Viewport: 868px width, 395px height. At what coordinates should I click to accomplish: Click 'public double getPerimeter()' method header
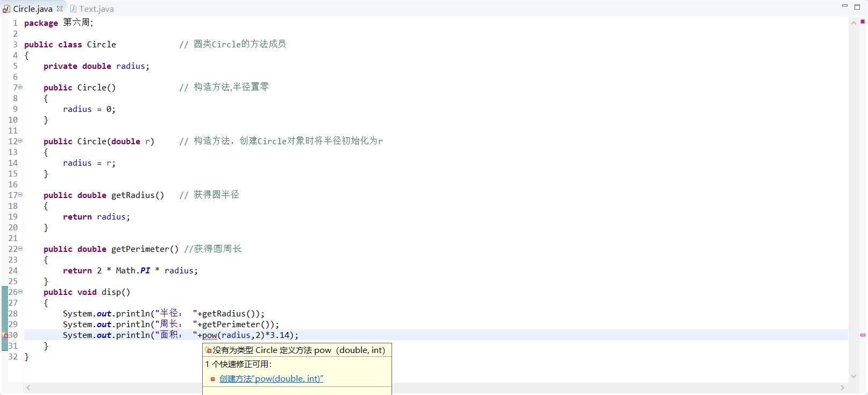click(111, 249)
